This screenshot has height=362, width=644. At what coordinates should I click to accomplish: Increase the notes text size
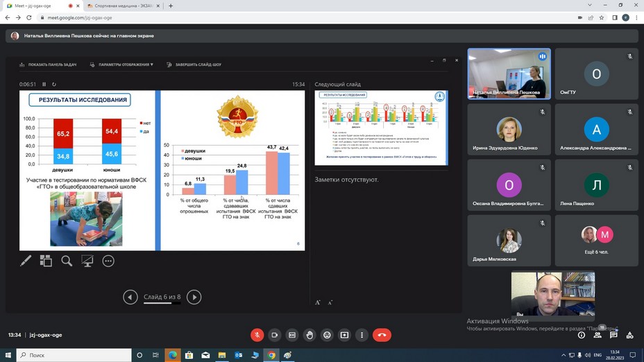coord(317,302)
